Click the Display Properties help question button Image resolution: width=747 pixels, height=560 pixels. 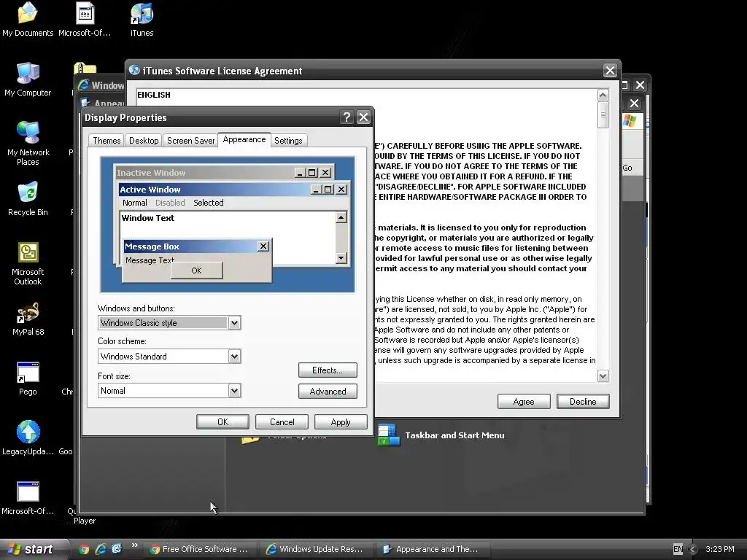click(347, 117)
